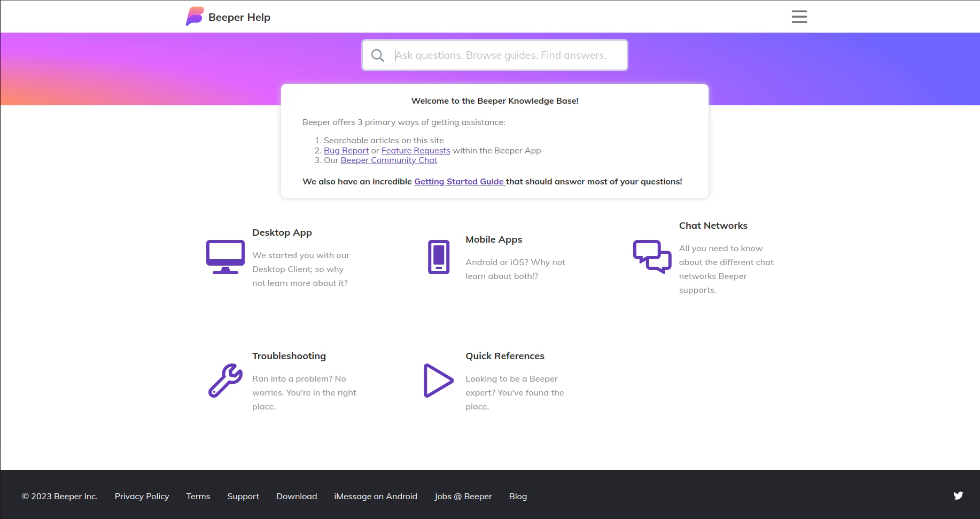Select the Desktop App monitor icon

click(x=224, y=257)
